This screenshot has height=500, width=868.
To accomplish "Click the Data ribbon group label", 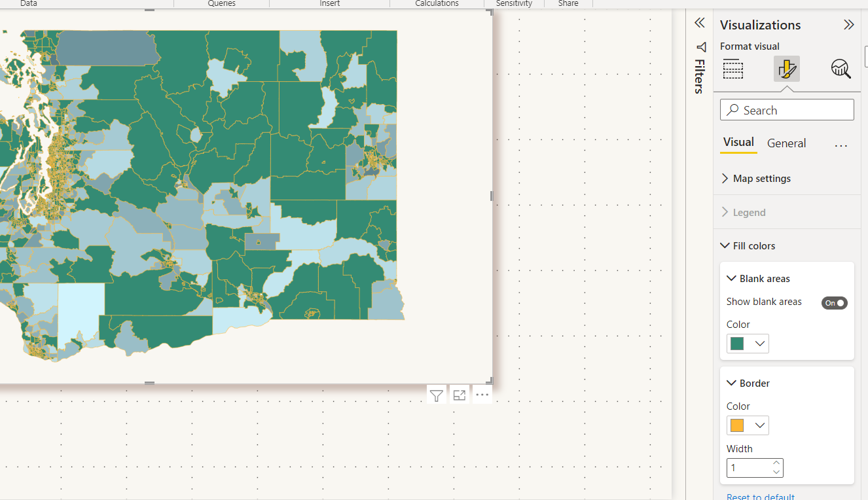I will pos(29,3).
